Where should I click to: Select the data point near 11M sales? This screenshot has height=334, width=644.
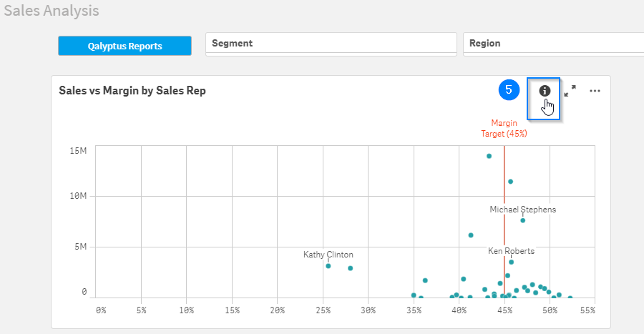510,182
